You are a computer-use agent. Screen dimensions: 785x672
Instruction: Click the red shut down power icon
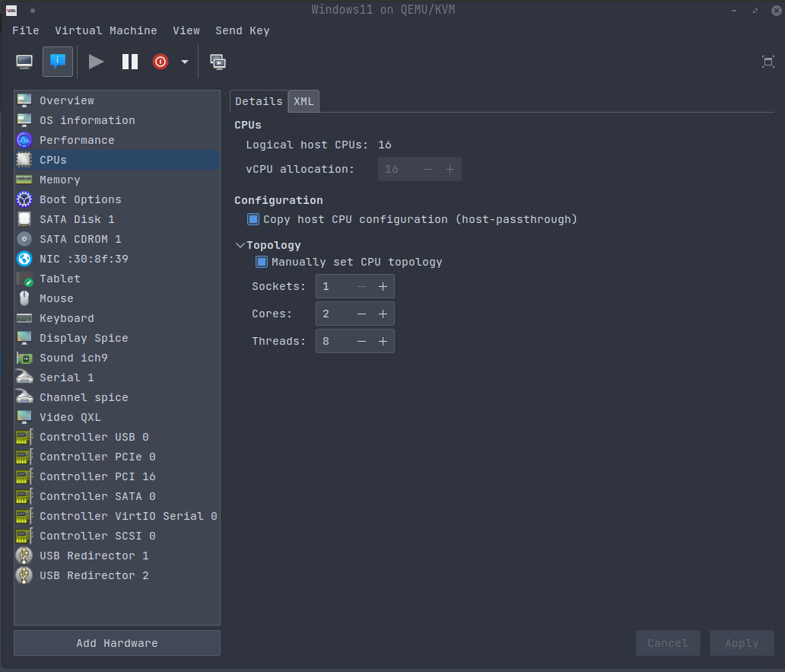click(x=160, y=62)
